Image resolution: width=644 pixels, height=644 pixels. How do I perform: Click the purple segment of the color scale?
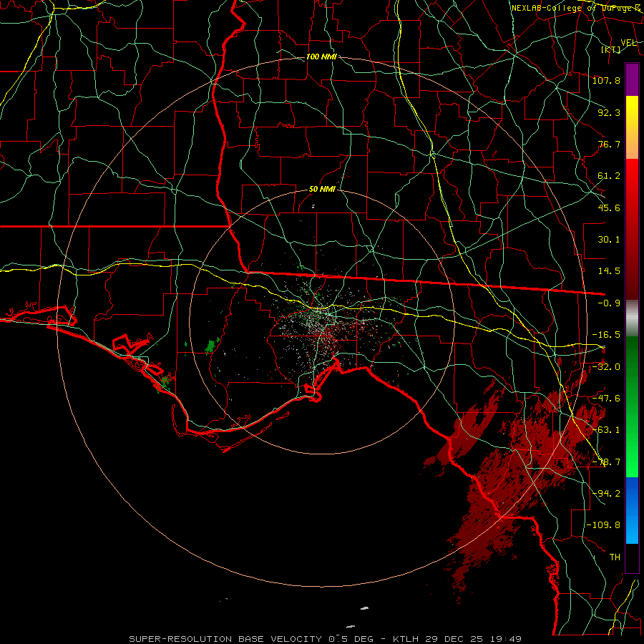[x=632, y=79]
